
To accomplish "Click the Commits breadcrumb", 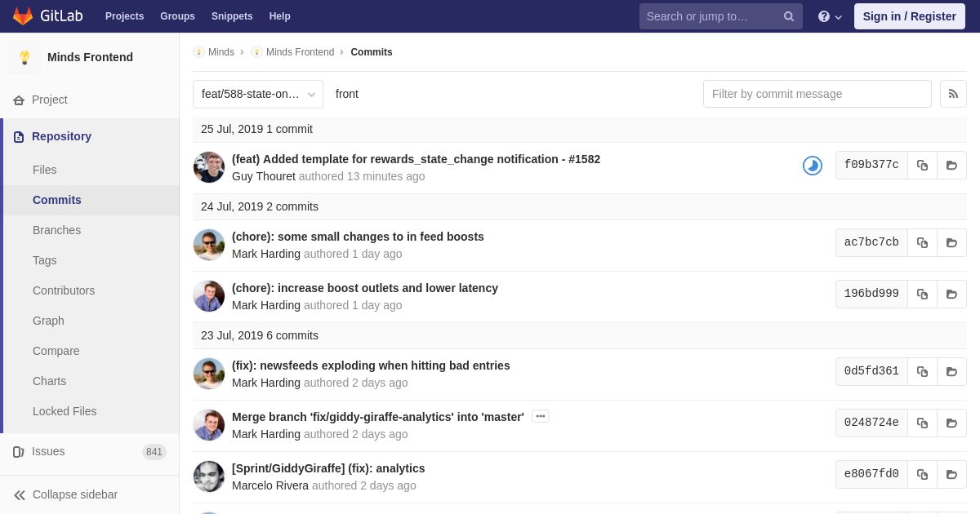I will tap(372, 52).
